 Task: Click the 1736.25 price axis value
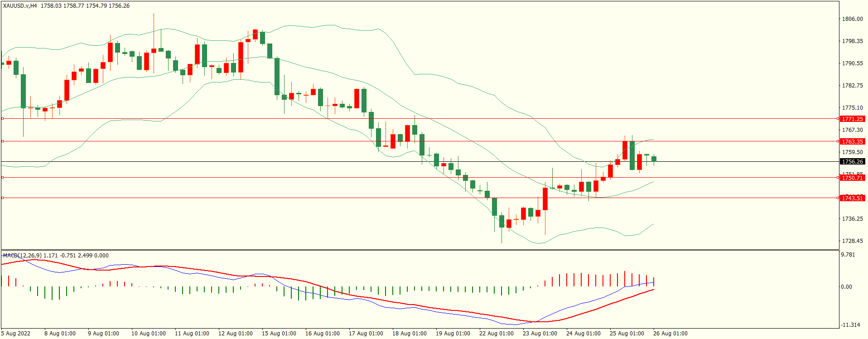(852, 219)
